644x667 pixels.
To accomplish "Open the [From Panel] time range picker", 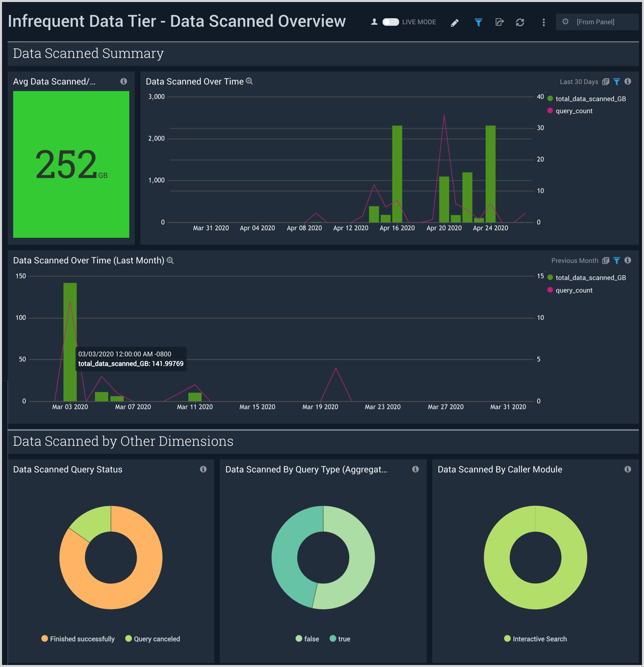I will click(596, 22).
